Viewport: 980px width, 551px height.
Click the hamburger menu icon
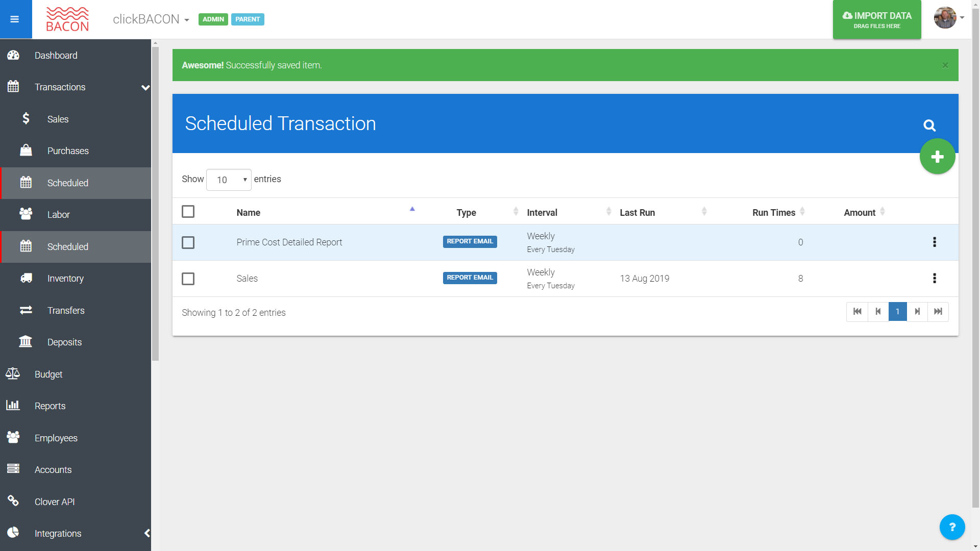pos(15,19)
